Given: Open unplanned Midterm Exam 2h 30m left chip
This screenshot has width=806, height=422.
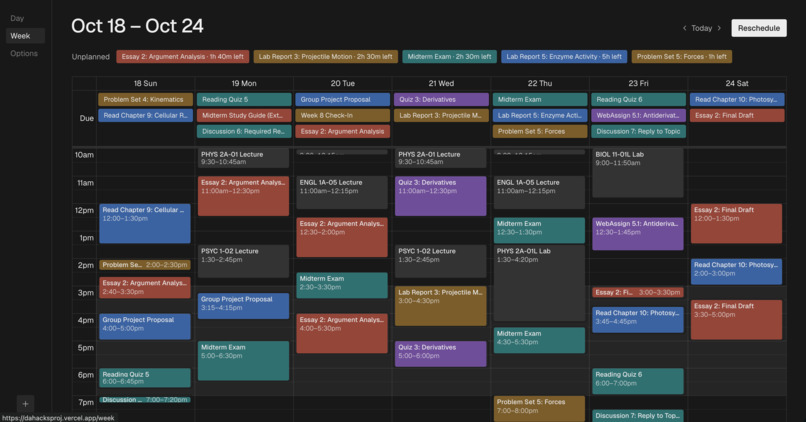Looking at the screenshot, I should tap(449, 57).
